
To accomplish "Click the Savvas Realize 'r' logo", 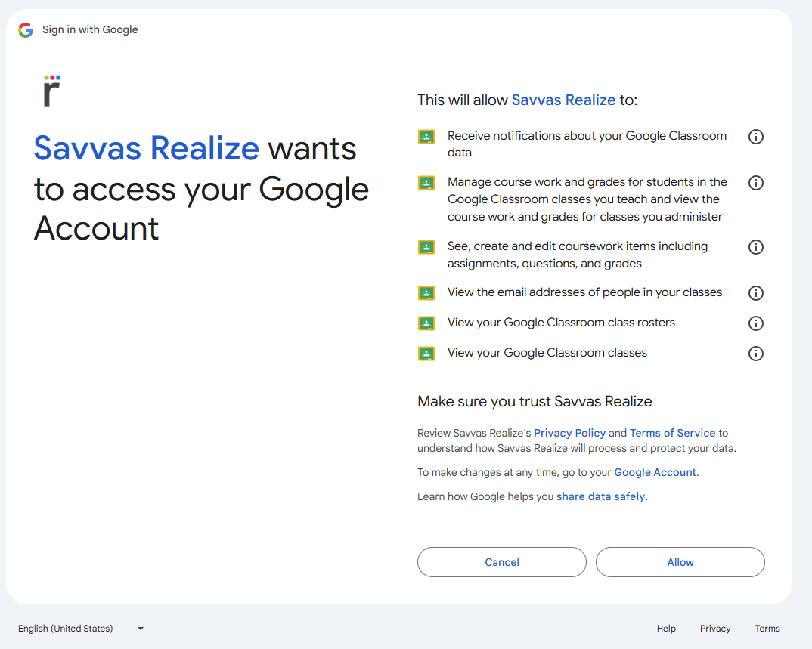I will click(x=51, y=91).
